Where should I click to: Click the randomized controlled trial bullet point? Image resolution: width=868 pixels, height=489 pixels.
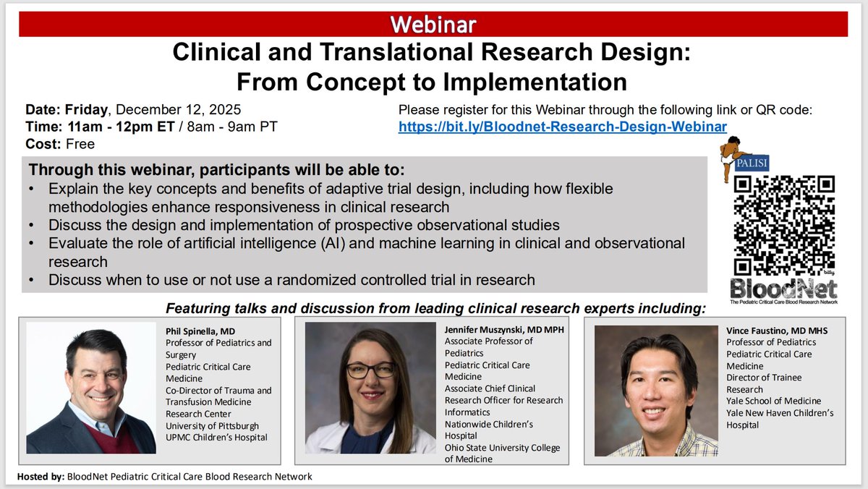292,279
